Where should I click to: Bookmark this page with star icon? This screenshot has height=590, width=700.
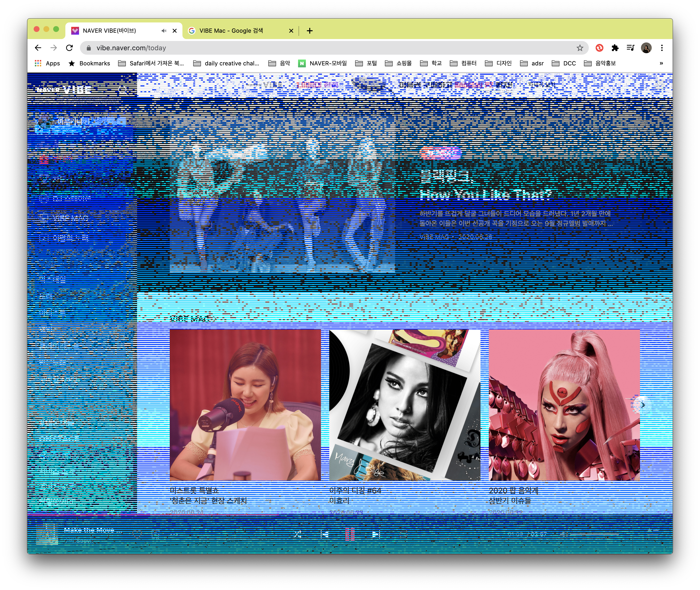coord(580,48)
